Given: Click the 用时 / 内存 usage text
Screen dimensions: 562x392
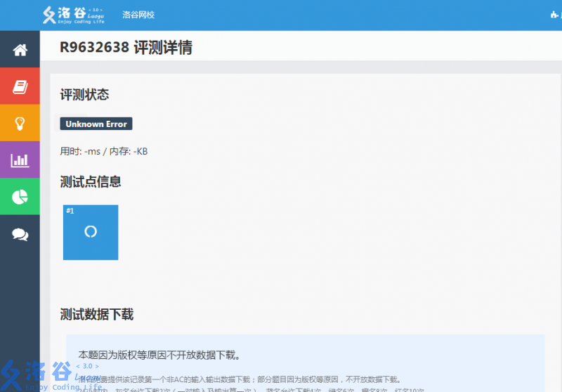Looking at the screenshot, I should click(x=104, y=151).
